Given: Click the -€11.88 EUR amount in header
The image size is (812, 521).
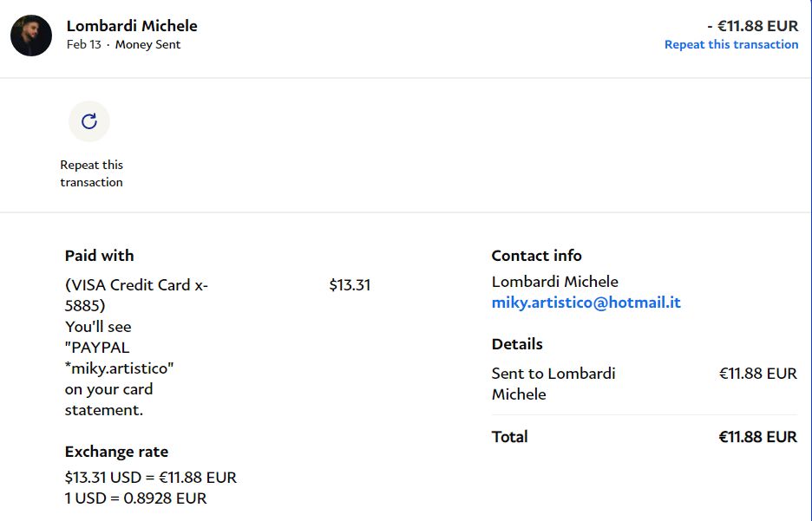Looking at the screenshot, I should [x=752, y=26].
